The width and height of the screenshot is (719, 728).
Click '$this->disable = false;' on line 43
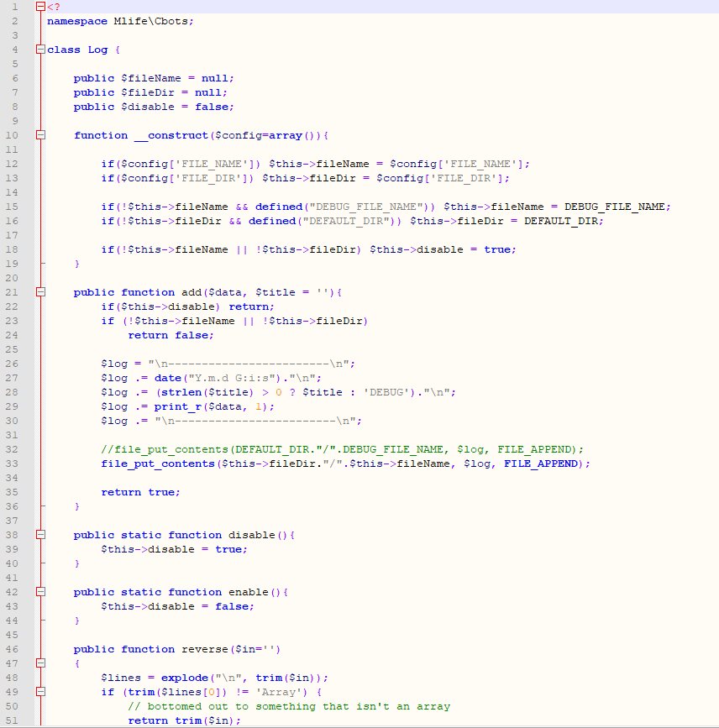[177, 606]
